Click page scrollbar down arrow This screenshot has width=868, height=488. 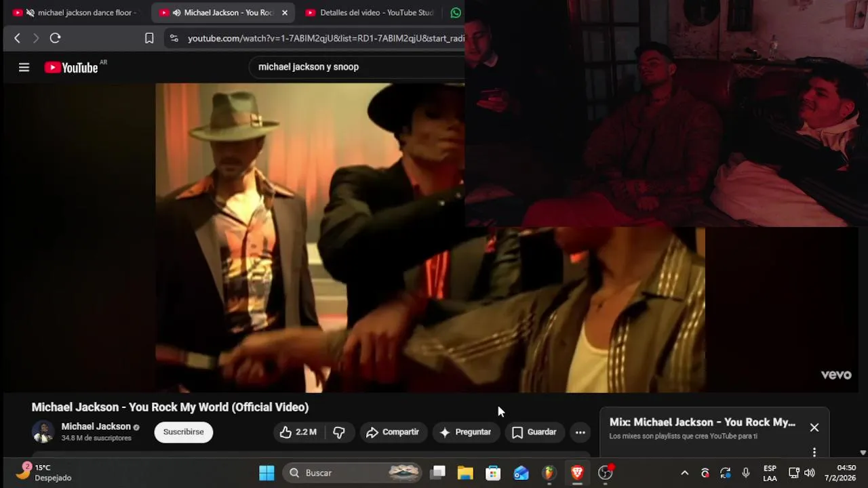tap(863, 453)
